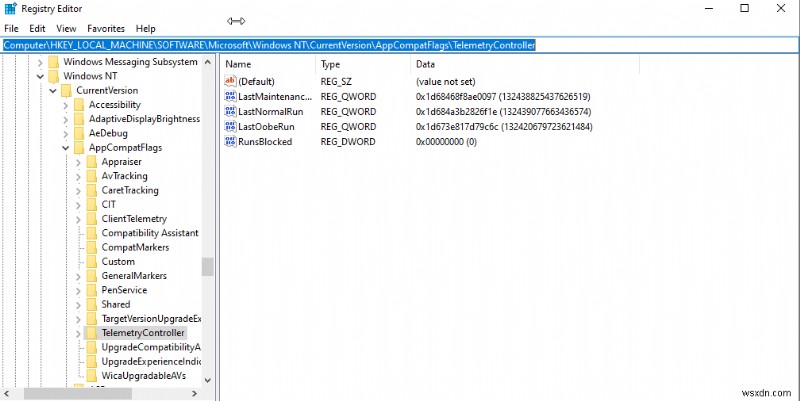
Task: Click the CIT folder icon
Action: coord(92,205)
